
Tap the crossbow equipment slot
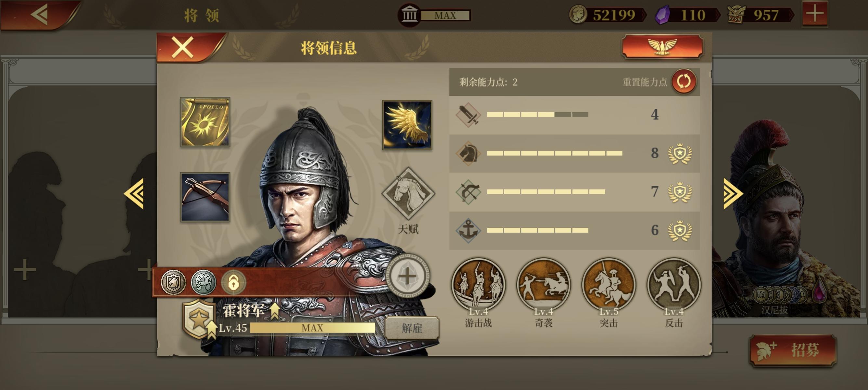click(x=205, y=197)
